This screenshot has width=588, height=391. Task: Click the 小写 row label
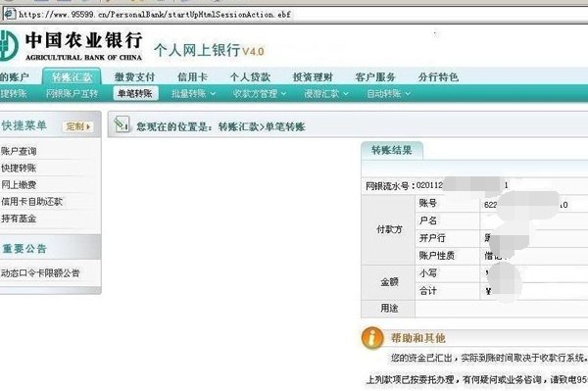tap(428, 273)
